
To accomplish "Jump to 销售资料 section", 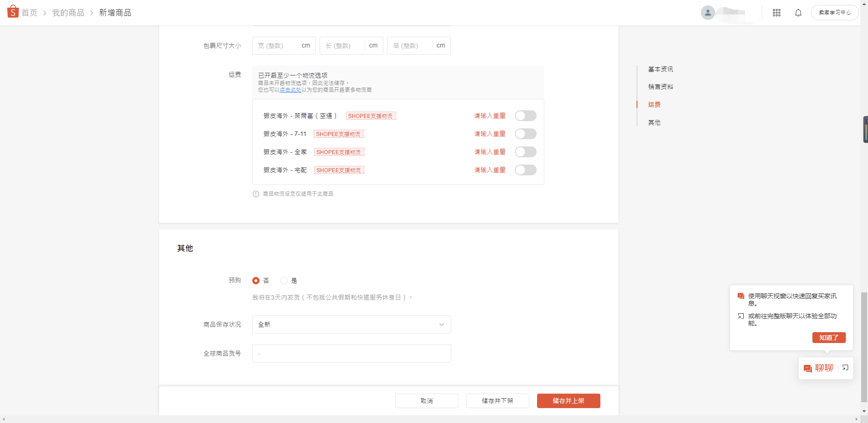I will coord(660,87).
